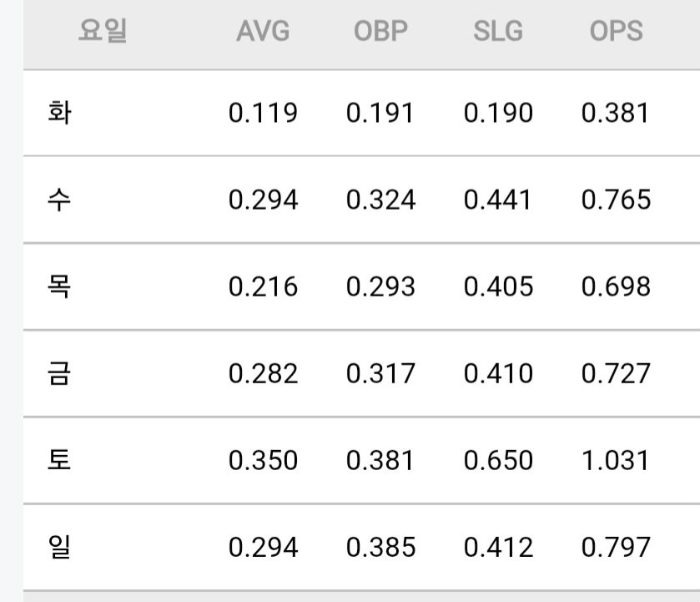Click the 0.650 SLG value for 토
This screenshot has height=602, width=700.
click(x=498, y=460)
